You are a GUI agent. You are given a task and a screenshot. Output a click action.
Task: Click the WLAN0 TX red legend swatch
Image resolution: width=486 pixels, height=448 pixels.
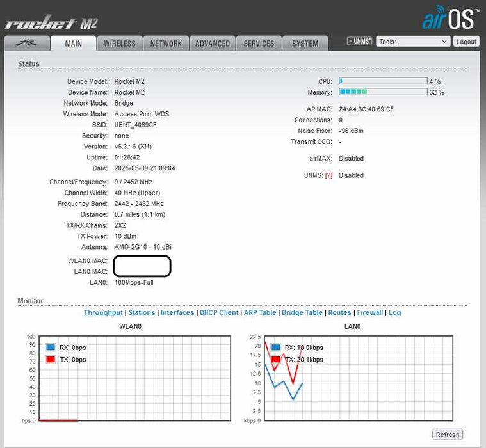(51, 360)
